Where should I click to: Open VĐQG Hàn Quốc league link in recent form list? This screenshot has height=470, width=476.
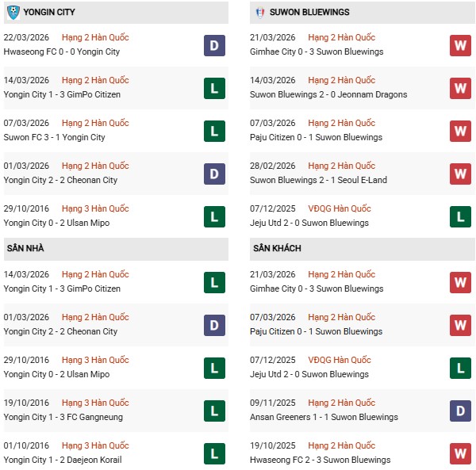[341, 208]
